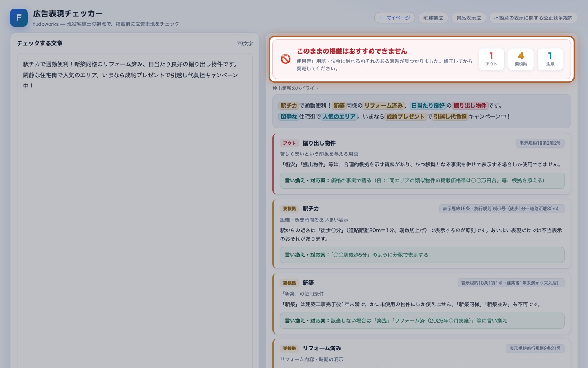Click red highlighted term 掘り出し物件 in highlight panel
Image resolution: width=588 pixels, height=368 pixels.
point(470,105)
